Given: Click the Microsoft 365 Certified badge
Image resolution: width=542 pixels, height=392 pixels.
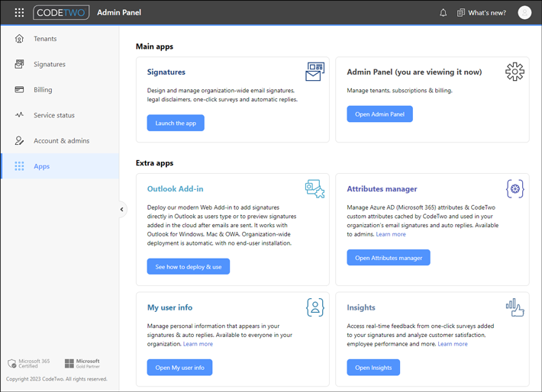Looking at the screenshot, I should (x=29, y=363).
